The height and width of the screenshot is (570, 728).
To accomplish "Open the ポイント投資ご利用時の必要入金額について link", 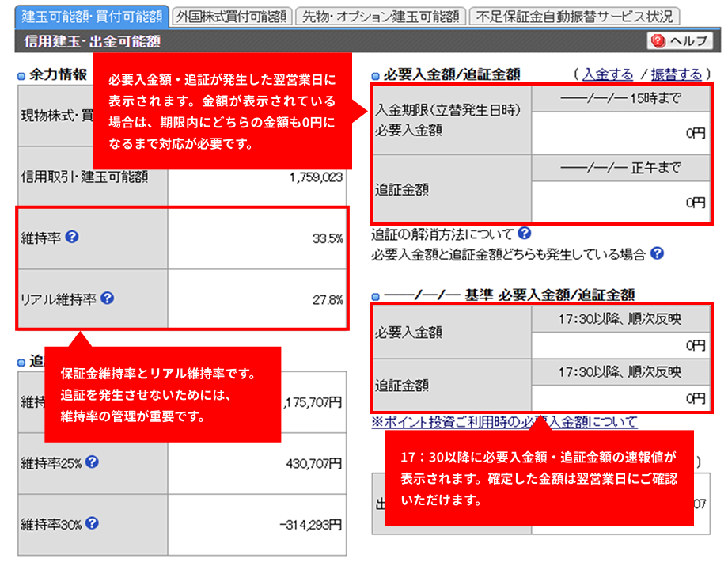I will point(504,423).
